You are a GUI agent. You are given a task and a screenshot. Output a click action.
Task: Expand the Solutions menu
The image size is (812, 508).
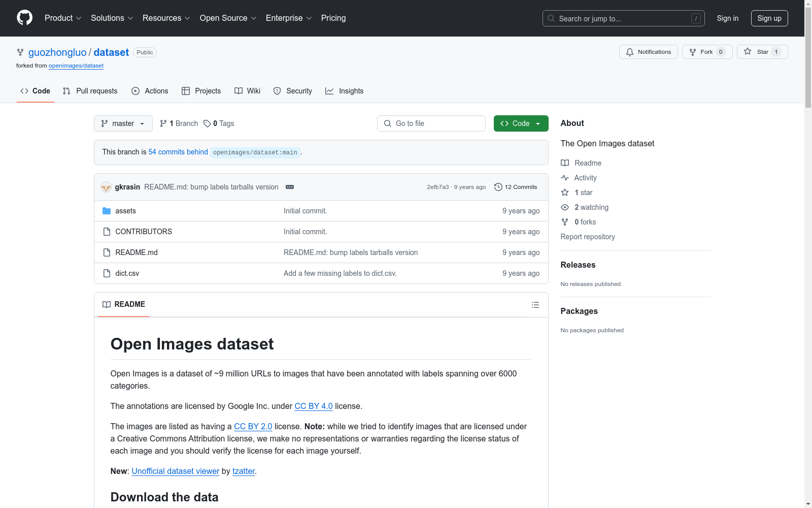pos(112,18)
